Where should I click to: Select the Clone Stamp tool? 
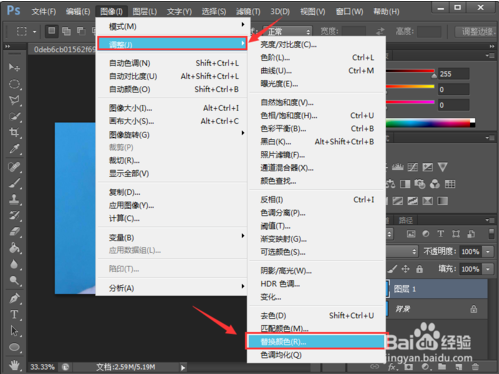[x=14, y=199]
